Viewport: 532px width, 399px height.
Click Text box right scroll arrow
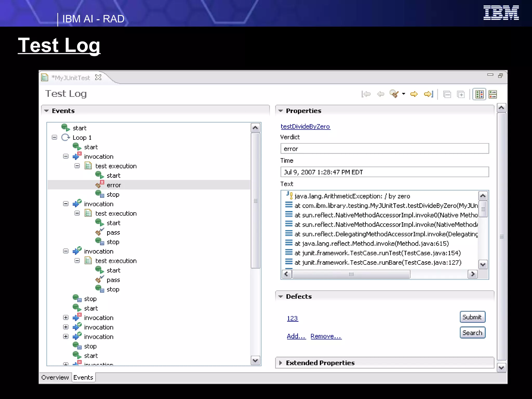click(x=473, y=274)
